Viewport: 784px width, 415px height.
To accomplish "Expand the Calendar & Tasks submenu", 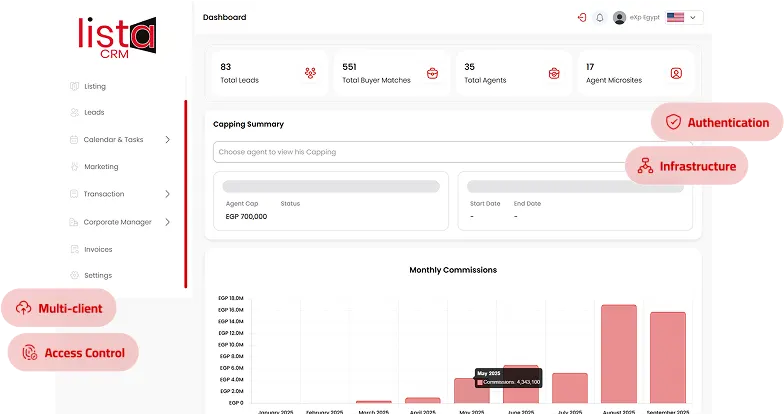I will (167, 140).
